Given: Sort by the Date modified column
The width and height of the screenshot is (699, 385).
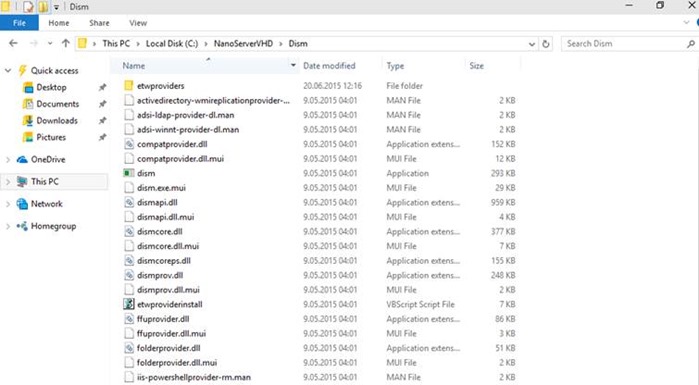Looking at the screenshot, I should (329, 66).
